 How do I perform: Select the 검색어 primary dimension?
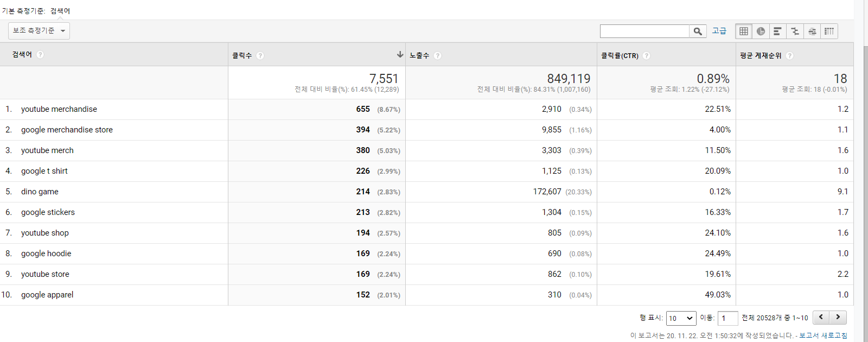60,11
